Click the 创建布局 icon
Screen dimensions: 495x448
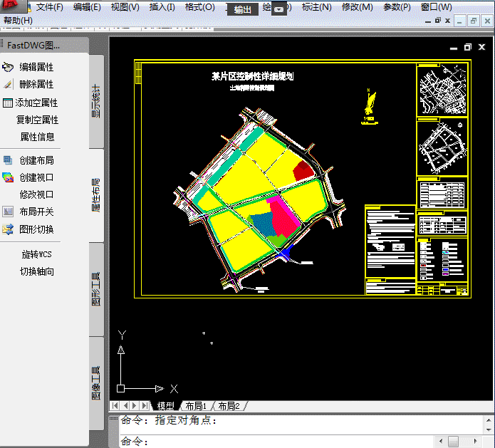tap(8, 160)
